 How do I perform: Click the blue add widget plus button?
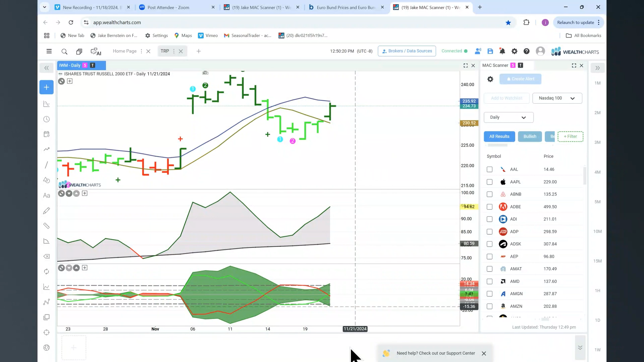click(x=47, y=87)
